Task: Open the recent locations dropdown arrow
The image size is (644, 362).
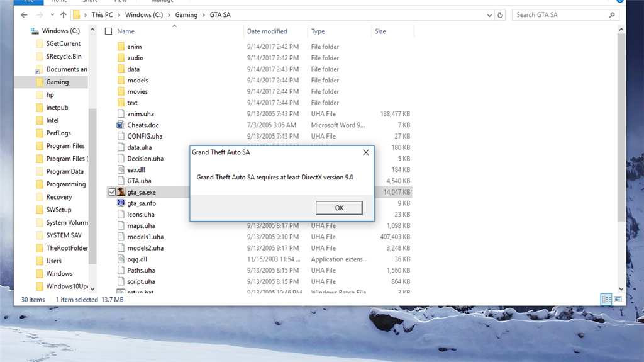Action: [x=52, y=15]
